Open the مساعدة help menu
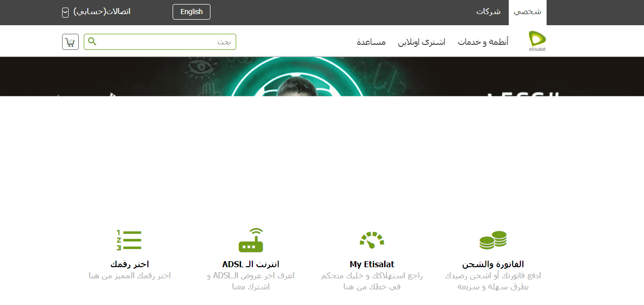 tap(371, 42)
